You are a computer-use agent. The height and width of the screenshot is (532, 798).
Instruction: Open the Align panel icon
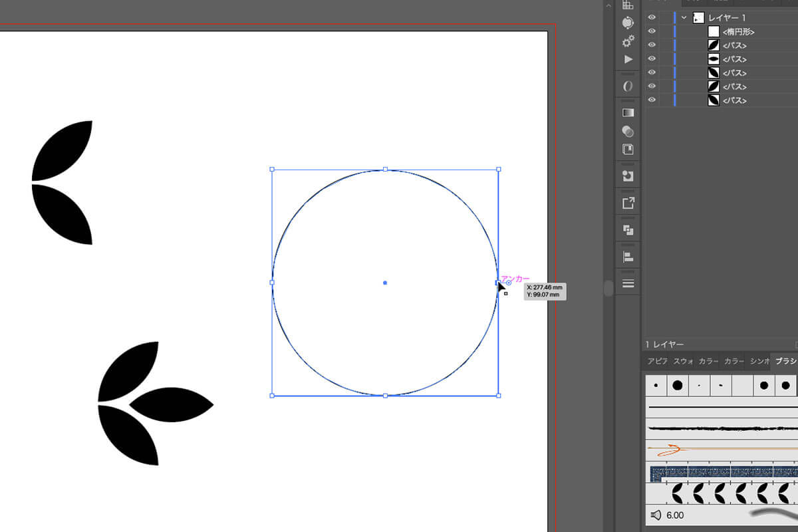628,257
